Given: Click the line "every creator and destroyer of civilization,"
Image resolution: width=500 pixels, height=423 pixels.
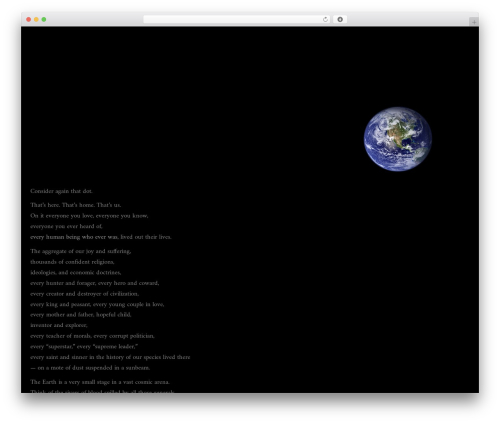Looking at the screenshot, I should [85, 294].
